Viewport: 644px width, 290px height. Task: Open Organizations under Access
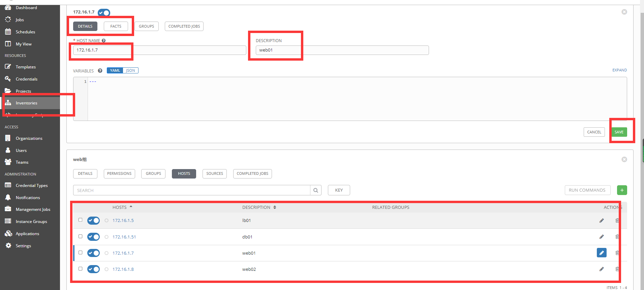[x=29, y=138]
